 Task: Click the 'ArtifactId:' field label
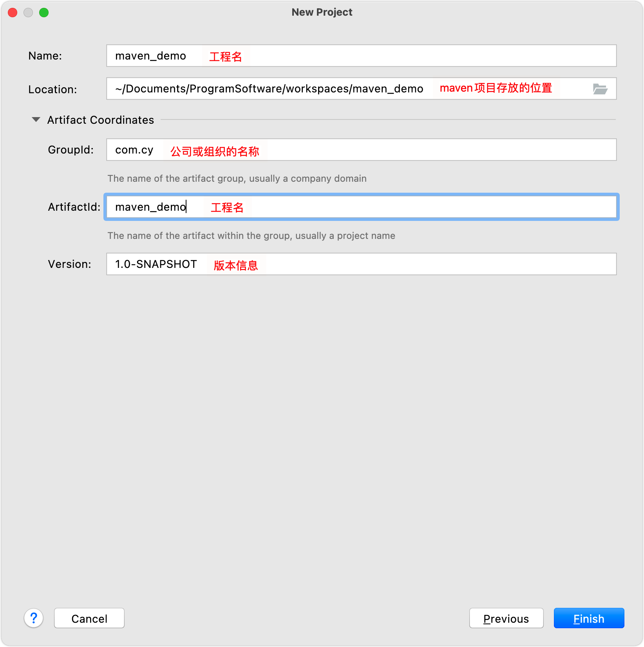pos(74,207)
